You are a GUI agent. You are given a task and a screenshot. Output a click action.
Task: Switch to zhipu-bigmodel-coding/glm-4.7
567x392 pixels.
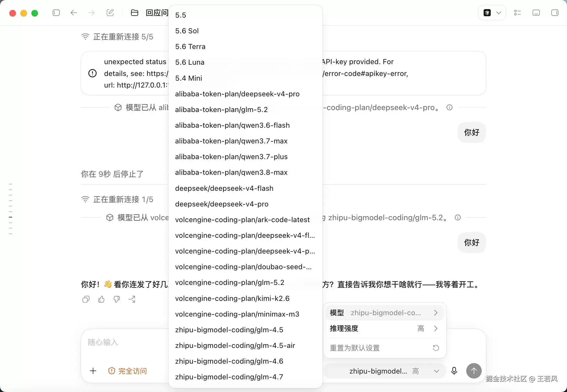(x=245, y=377)
